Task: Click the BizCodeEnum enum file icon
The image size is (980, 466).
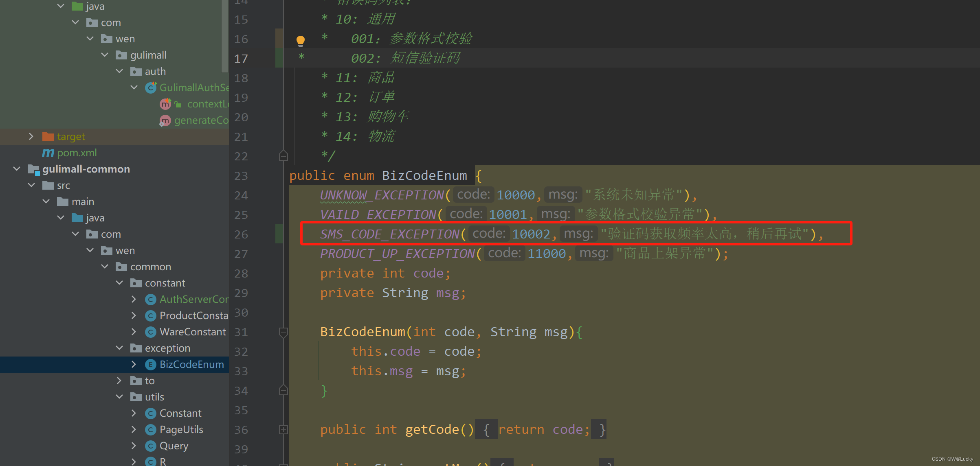Action: point(150,365)
